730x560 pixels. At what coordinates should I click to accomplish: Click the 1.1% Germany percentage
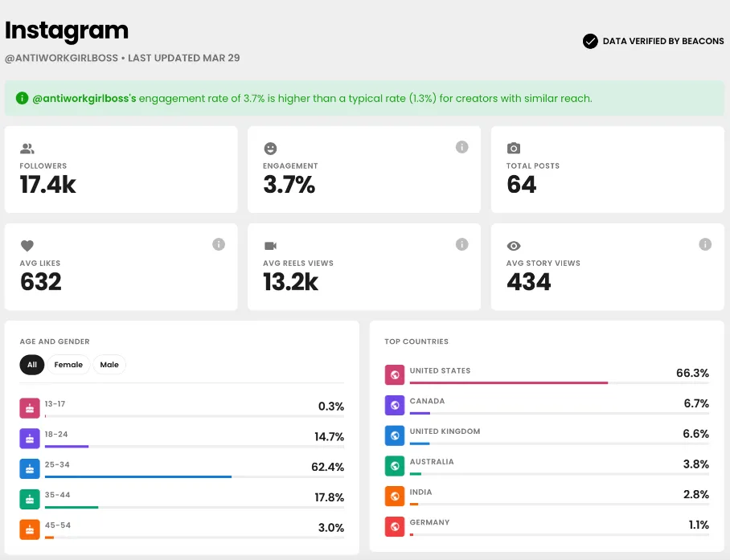pyautogui.click(x=699, y=525)
